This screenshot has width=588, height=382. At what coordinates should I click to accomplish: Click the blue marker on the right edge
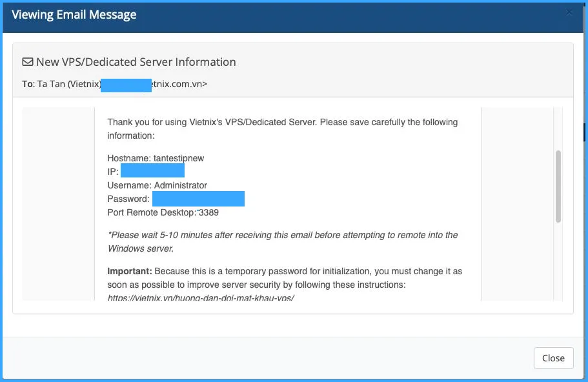point(585,132)
